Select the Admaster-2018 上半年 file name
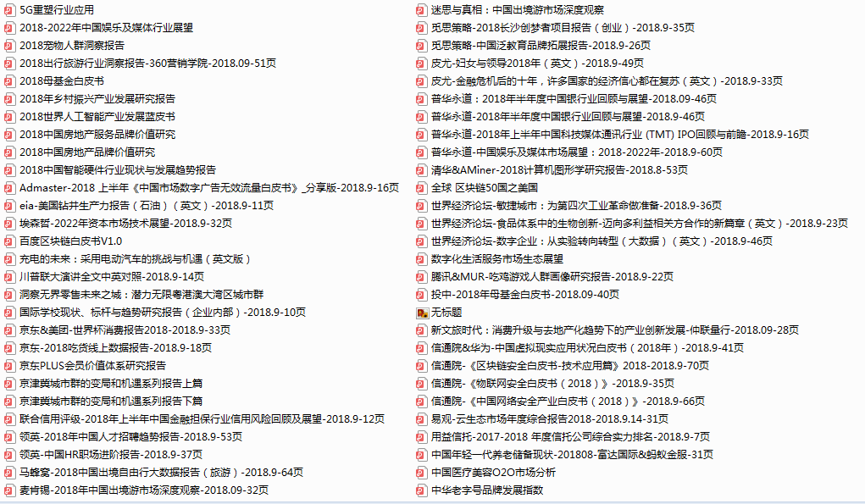This screenshot has height=504, width=865. (x=209, y=188)
